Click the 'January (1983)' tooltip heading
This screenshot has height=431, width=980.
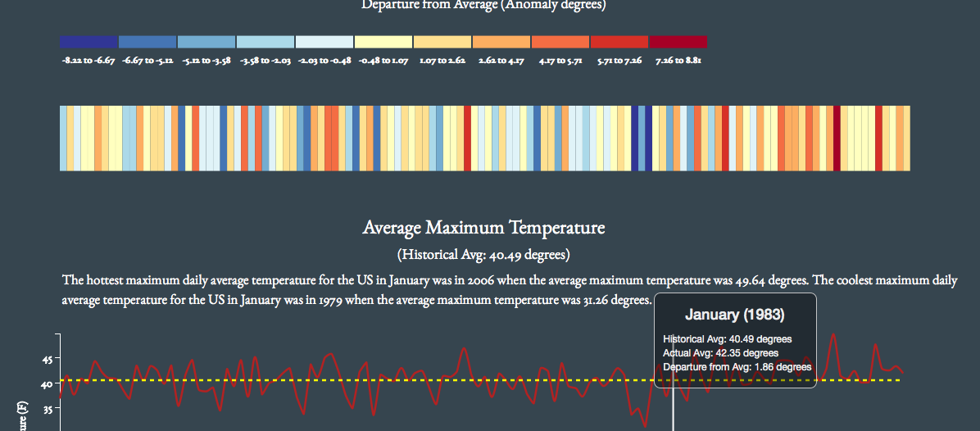pos(734,314)
